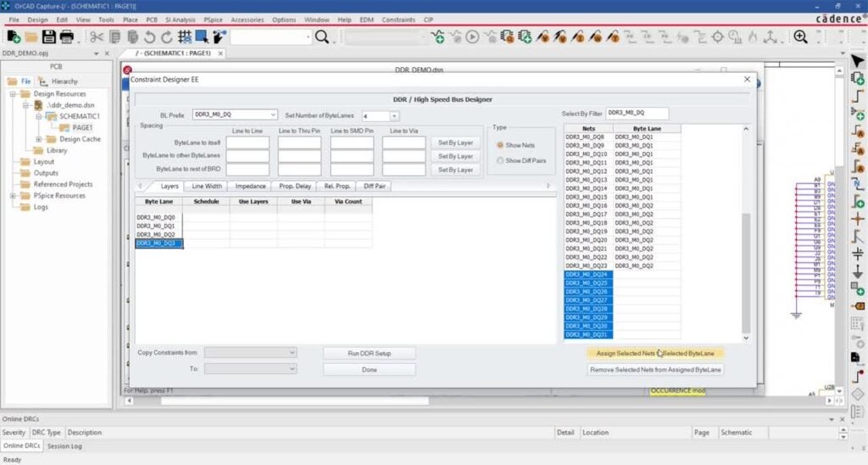
Task: Toggle the snap-to-grid toolbar icon
Action: [184, 37]
